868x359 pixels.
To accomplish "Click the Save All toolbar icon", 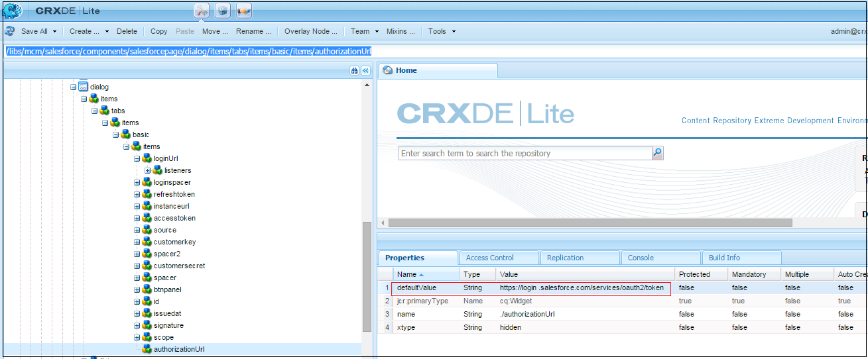I will pos(10,31).
